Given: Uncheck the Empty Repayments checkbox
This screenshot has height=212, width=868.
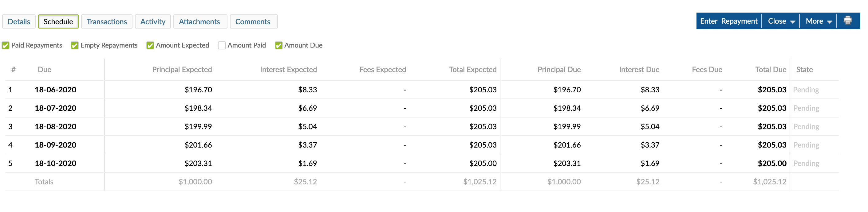Looking at the screenshot, I should pyautogui.click(x=74, y=45).
